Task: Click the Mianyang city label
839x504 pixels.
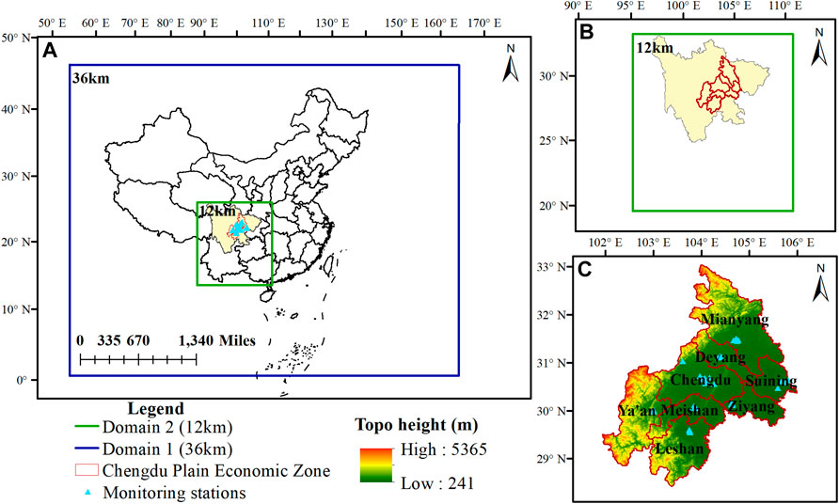Action: [735, 320]
